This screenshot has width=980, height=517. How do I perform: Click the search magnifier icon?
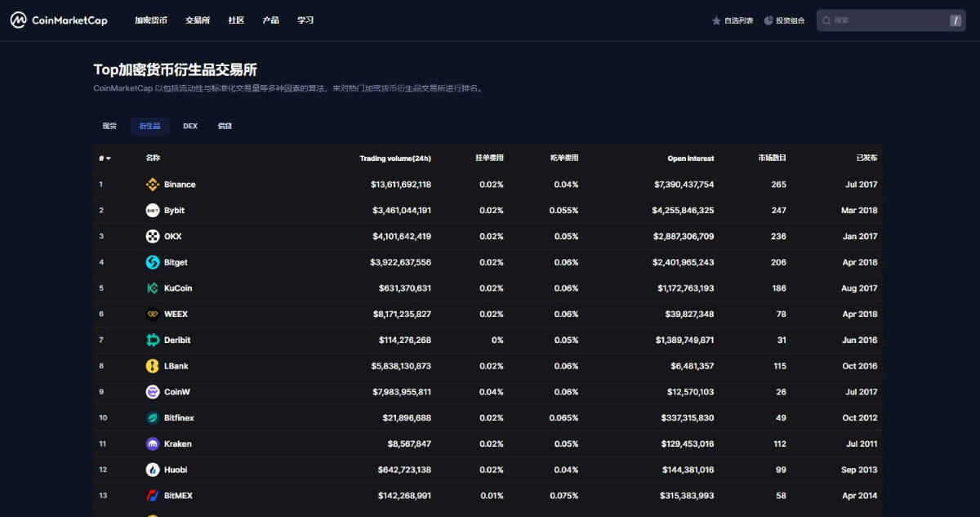(x=826, y=20)
